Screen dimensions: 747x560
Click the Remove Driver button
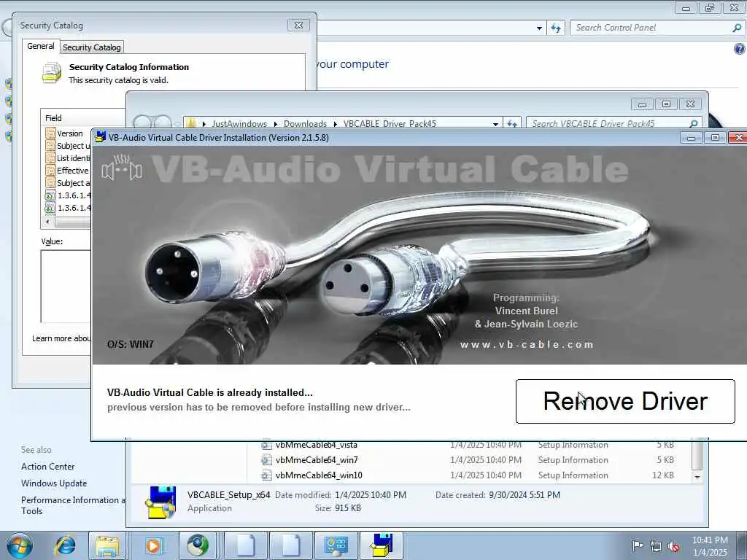(625, 401)
